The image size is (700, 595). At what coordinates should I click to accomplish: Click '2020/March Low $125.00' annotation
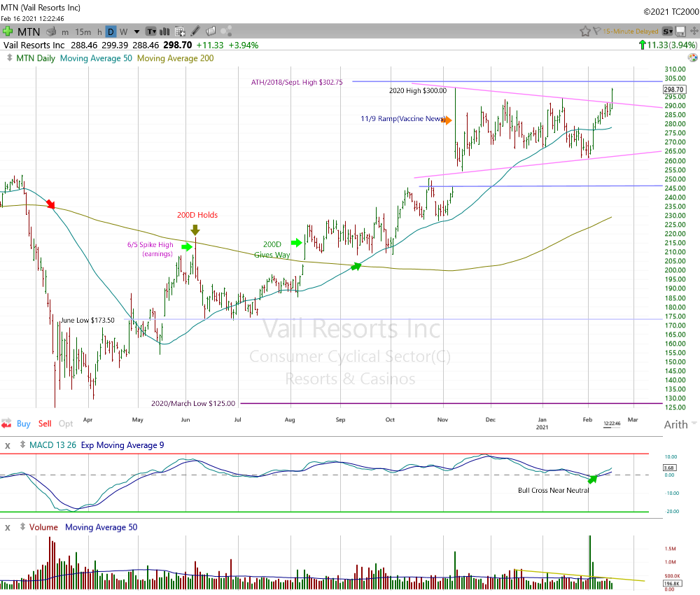click(x=193, y=403)
